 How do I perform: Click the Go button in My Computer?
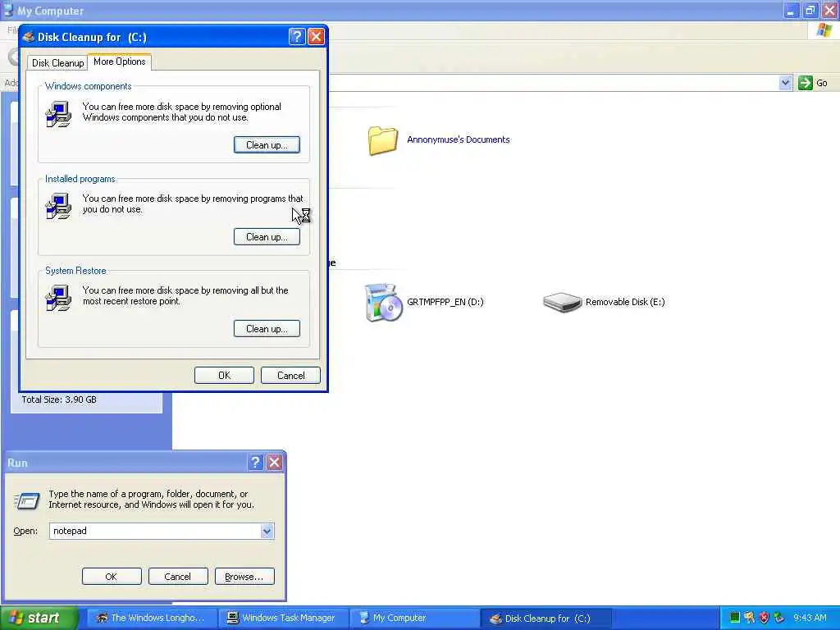813,83
